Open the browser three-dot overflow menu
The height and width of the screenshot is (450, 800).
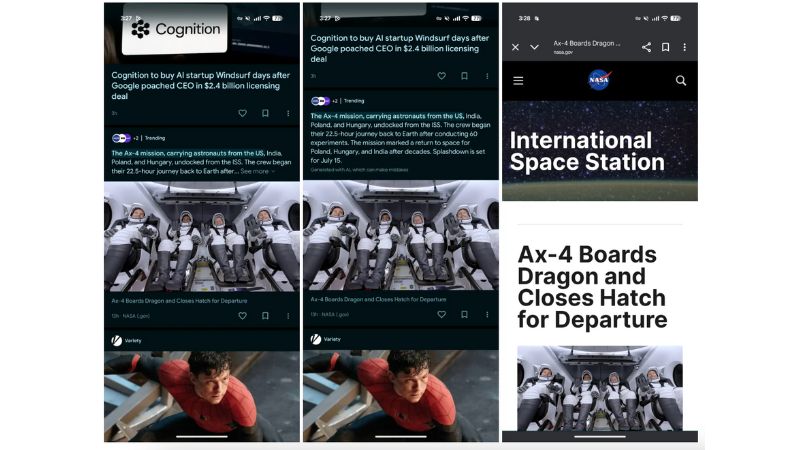684,47
